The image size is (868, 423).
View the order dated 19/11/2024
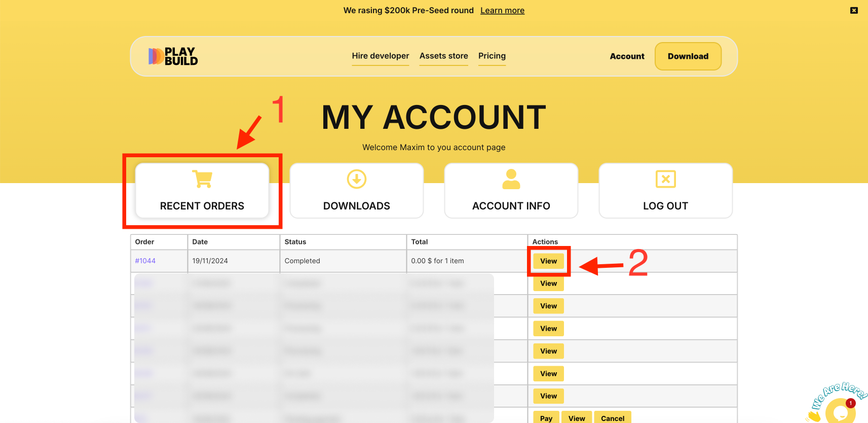(x=548, y=261)
